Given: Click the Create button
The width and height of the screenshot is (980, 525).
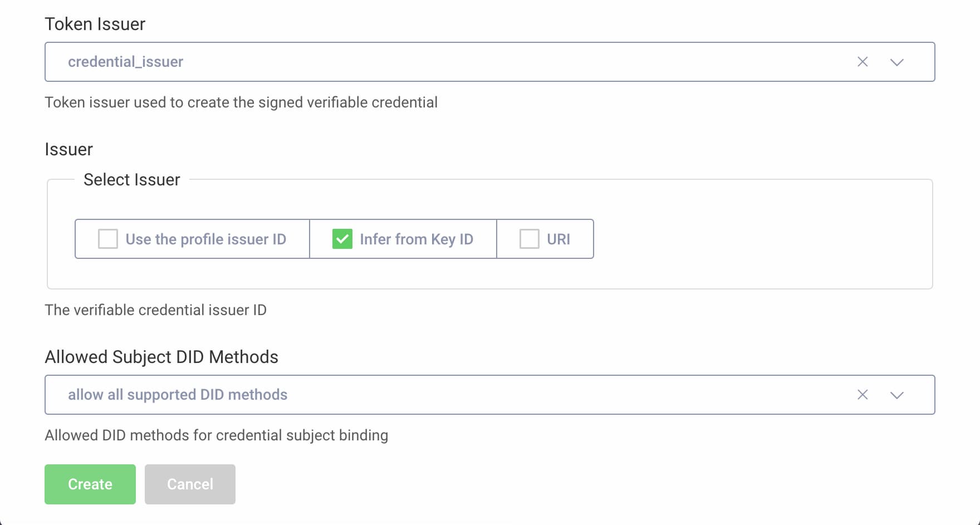Looking at the screenshot, I should coord(90,484).
